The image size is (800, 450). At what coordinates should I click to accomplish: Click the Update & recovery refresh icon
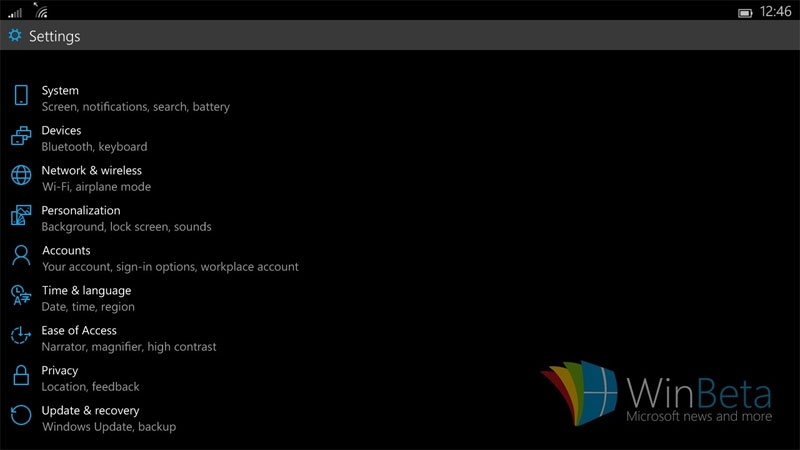[x=21, y=416]
